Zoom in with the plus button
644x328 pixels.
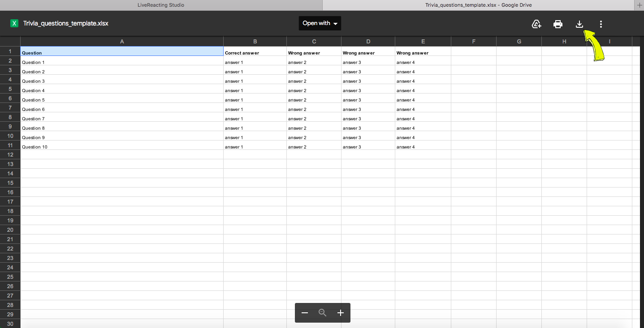[x=341, y=313]
